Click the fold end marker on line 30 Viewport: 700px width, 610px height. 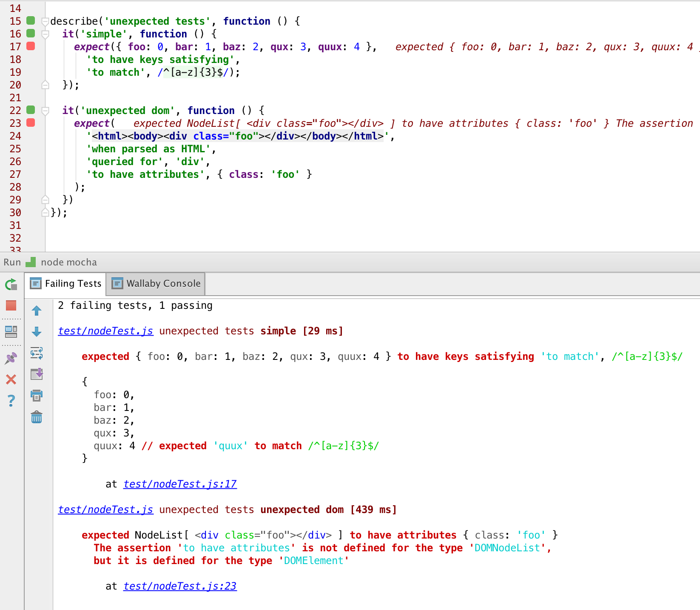(45, 212)
